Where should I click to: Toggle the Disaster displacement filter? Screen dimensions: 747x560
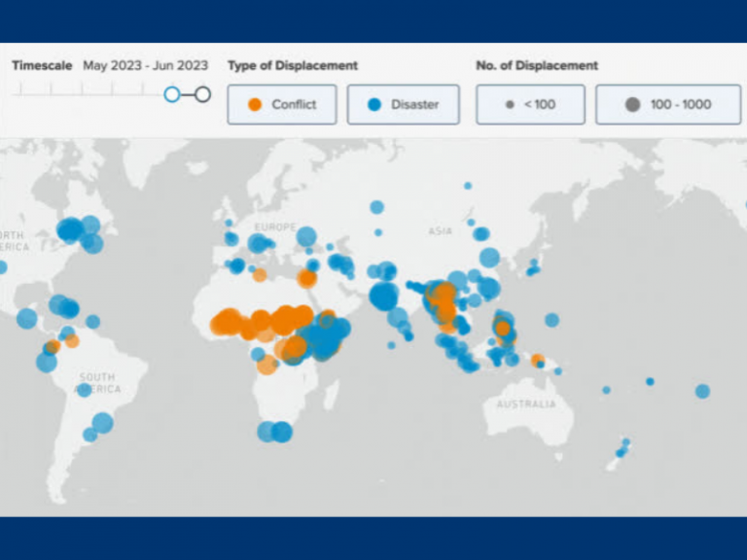point(403,105)
